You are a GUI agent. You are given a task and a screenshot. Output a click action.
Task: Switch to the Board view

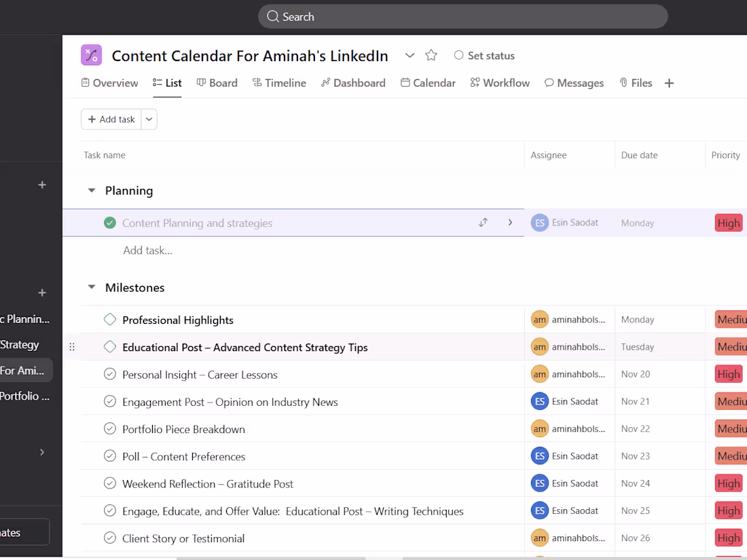tap(217, 82)
